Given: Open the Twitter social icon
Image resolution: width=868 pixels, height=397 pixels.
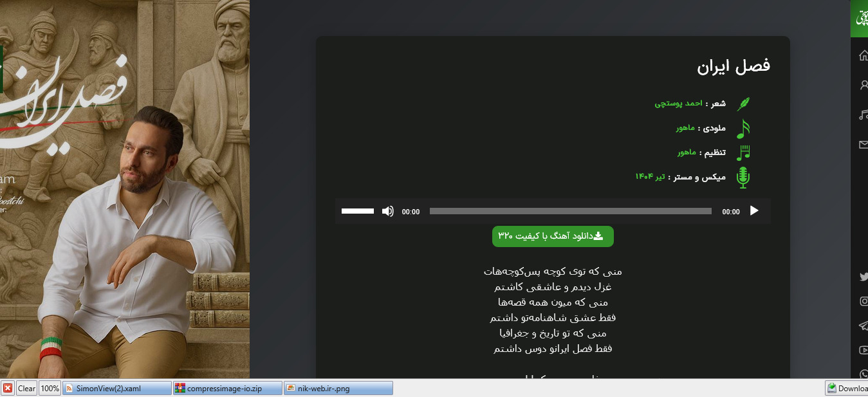Looking at the screenshot, I should 863,277.
